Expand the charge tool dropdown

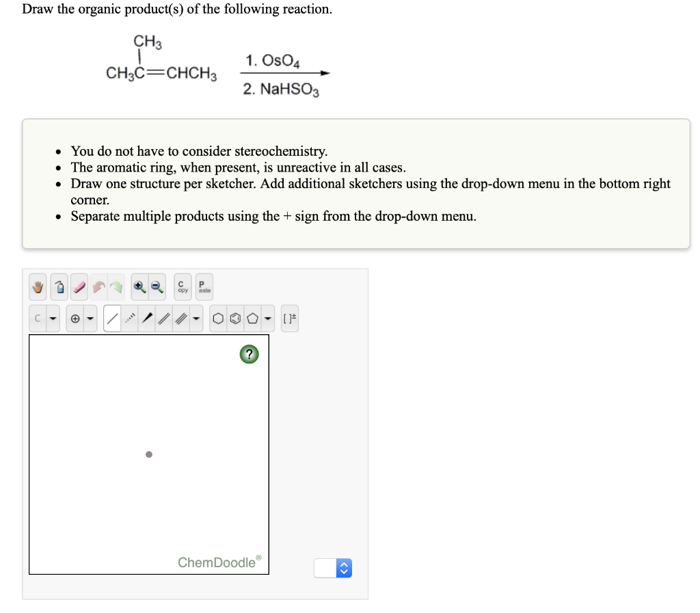90,317
